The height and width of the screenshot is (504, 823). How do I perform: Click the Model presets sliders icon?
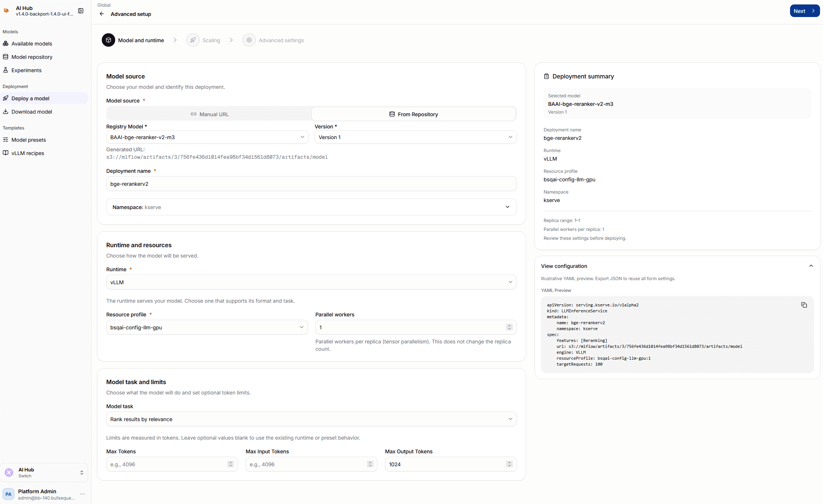coord(6,140)
